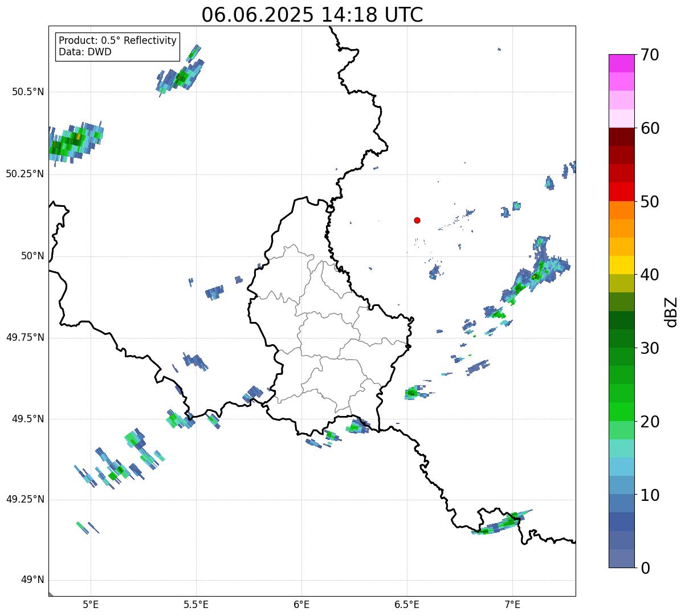
Task: Click the 49.25°N latitude label
Action: (25, 499)
